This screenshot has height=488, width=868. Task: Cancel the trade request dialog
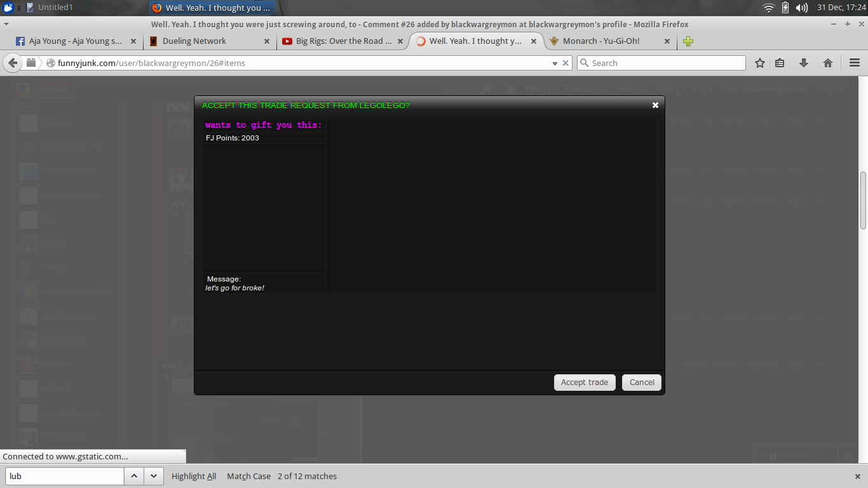tap(642, 383)
